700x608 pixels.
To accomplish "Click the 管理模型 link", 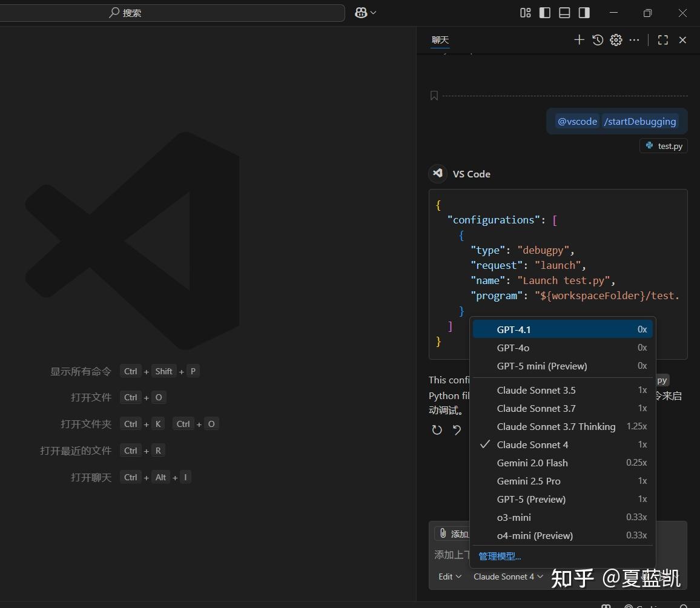I will coord(499,556).
